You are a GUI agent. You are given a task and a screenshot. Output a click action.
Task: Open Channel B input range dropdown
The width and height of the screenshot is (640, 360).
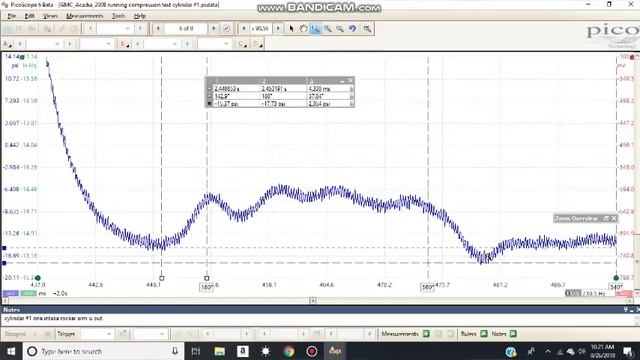click(161, 44)
